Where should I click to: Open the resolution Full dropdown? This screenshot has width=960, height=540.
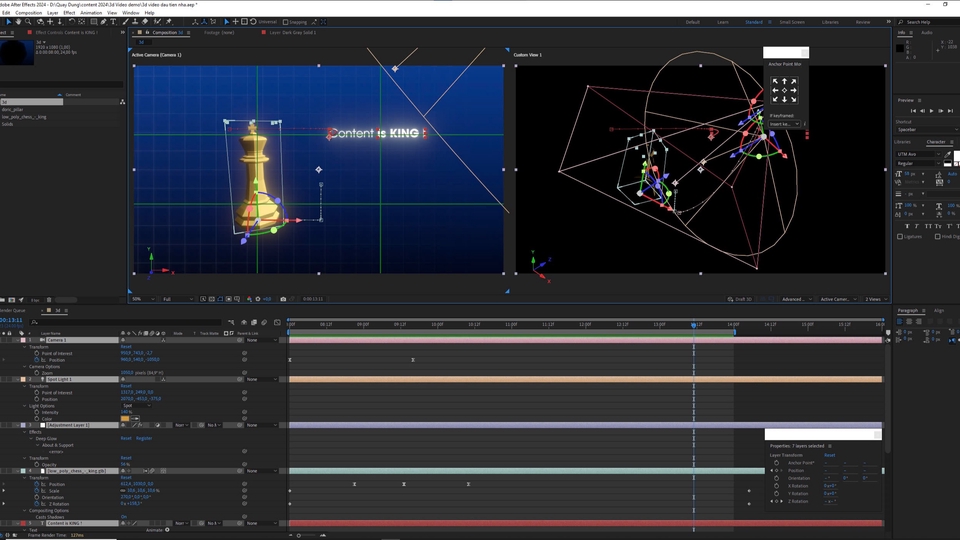(178, 299)
